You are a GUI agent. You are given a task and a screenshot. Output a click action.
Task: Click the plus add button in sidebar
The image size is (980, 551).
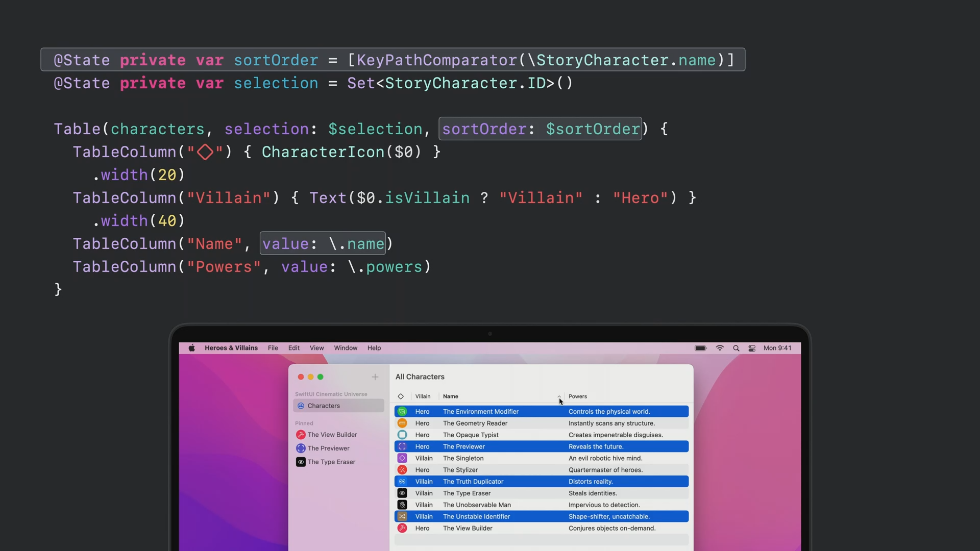pyautogui.click(x=375, y=377)
